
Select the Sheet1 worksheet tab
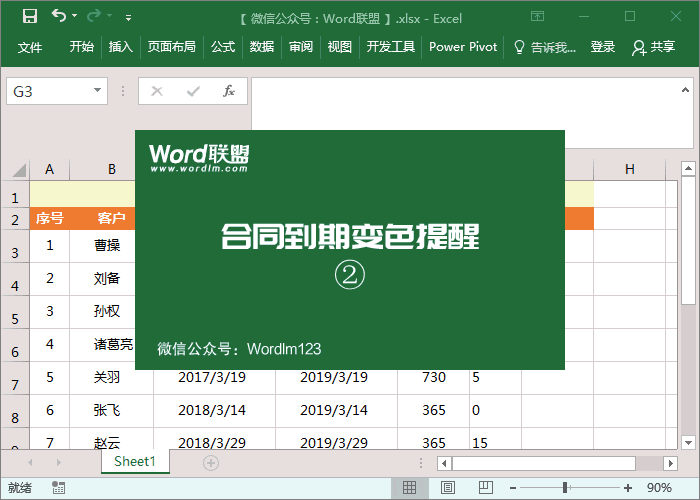pyautogui.click(x=135, y=461)
